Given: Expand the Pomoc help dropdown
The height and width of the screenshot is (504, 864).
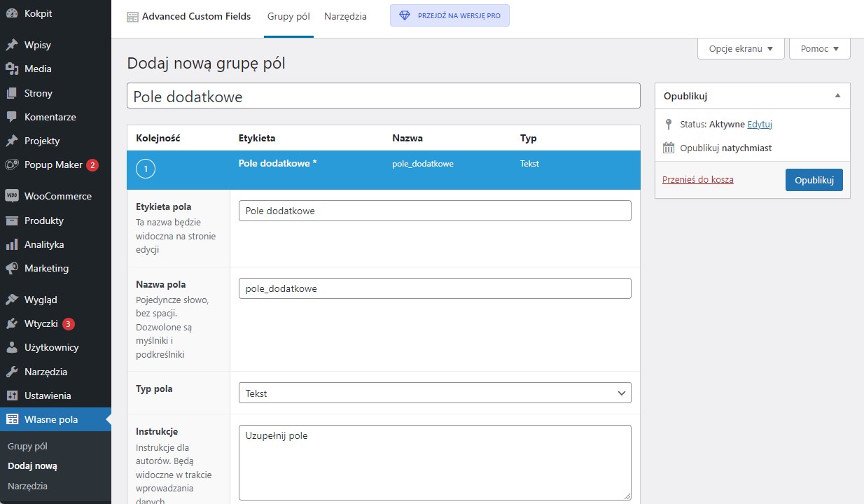Looking at the screenshot, I should click(819, 49).
